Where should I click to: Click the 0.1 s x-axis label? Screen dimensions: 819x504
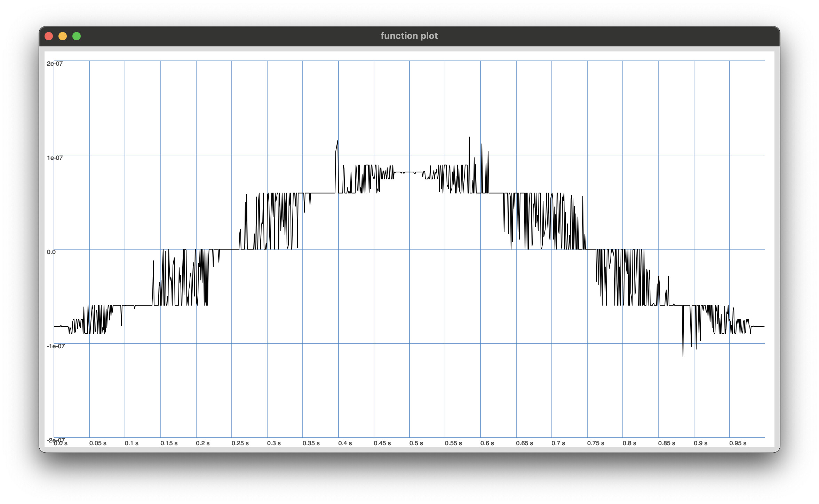pos(132,443)
